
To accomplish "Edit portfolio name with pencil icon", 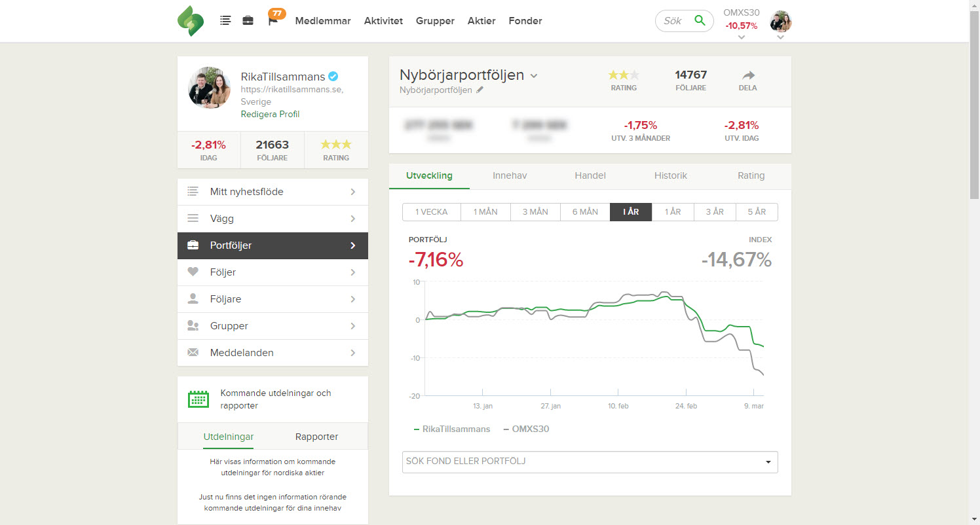I will click(x=480, y=90).
